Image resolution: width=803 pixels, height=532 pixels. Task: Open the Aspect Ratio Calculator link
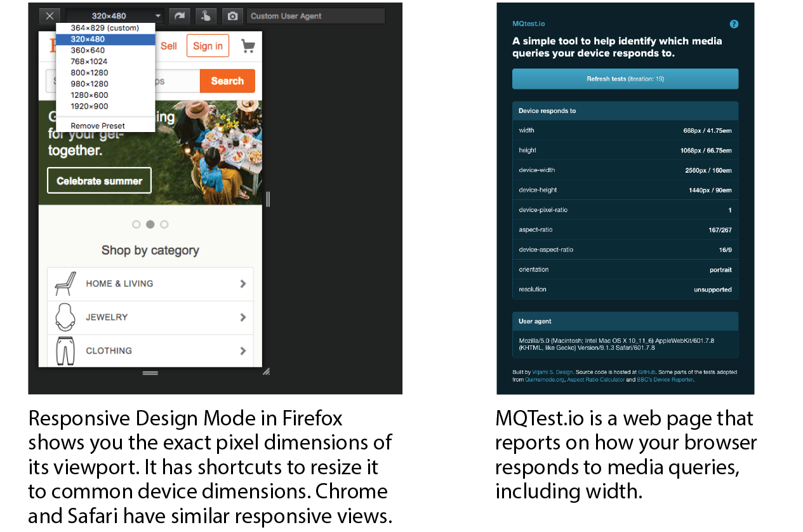595,380
